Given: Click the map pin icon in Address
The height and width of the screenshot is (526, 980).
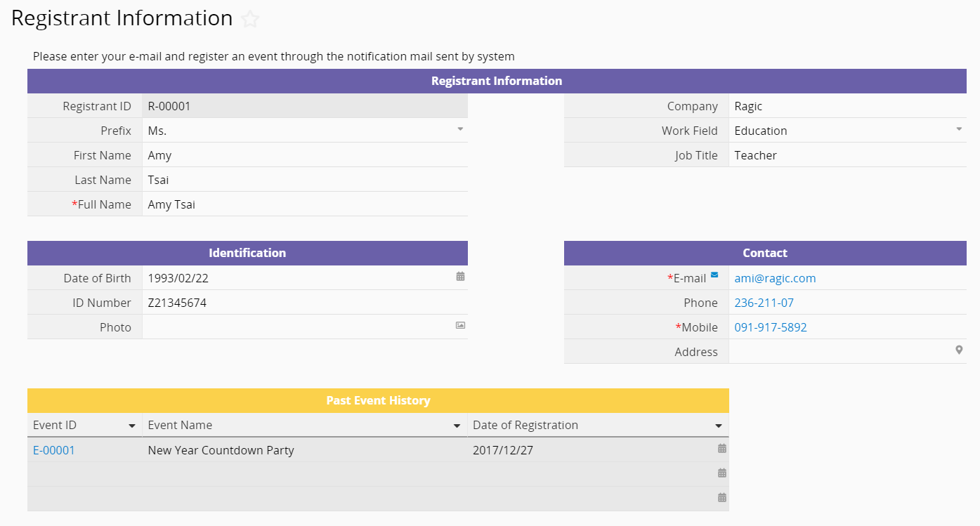Looking at the screenshot, I should [x=959, y=350].
